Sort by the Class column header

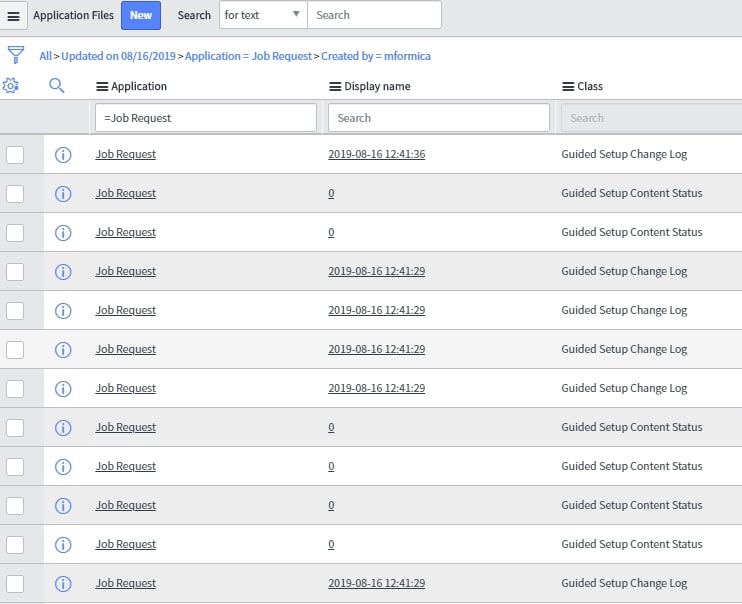590,87
